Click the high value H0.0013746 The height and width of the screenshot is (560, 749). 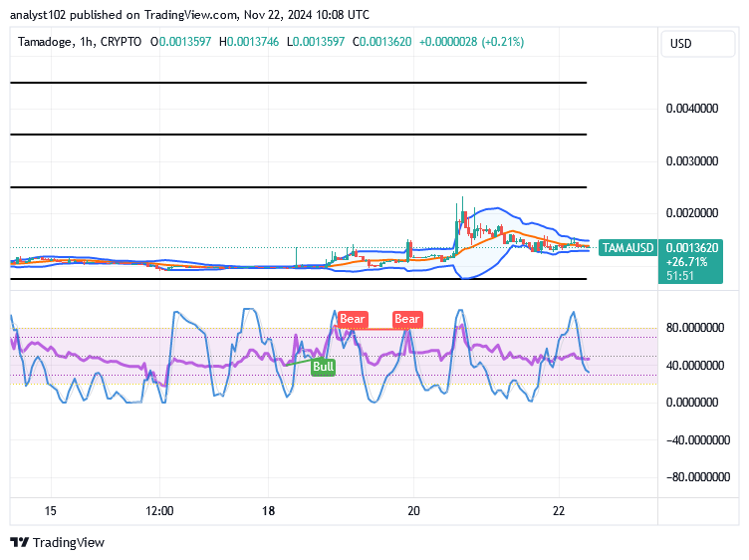pos(249,42)
